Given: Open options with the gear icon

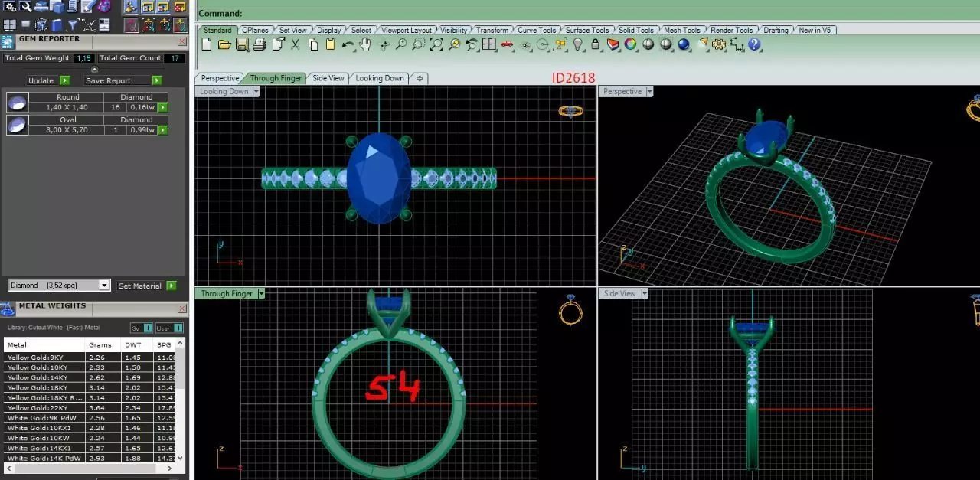Looking at the screenshot, I should pos(719,45).
